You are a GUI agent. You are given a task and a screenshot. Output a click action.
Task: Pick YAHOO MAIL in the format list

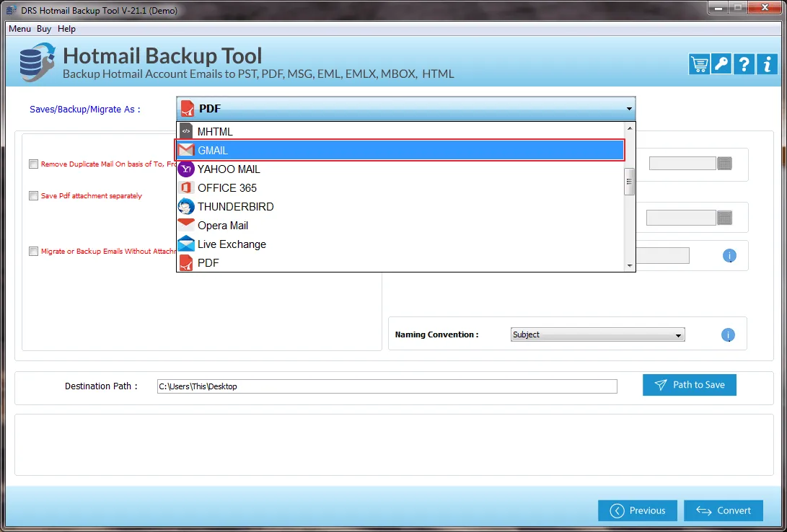coord(400,169)
